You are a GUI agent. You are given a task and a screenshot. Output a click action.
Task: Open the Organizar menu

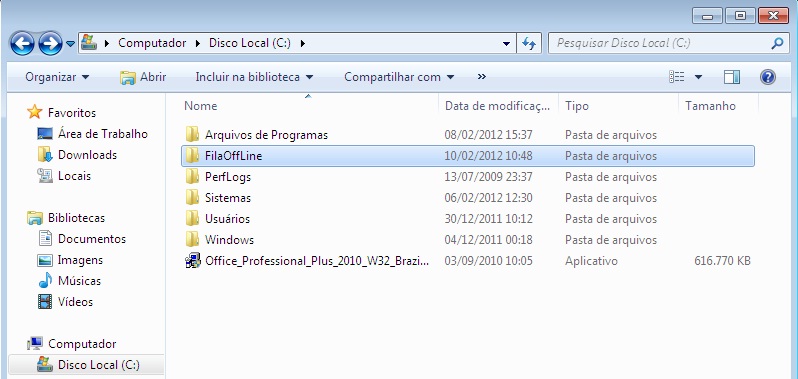tap(57, 77)
